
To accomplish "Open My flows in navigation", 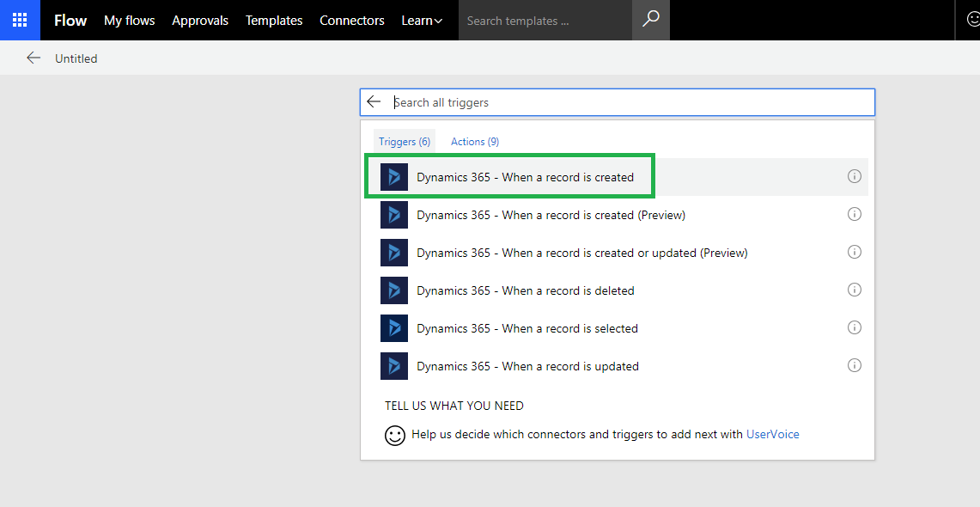I will [x=130, y=21].
